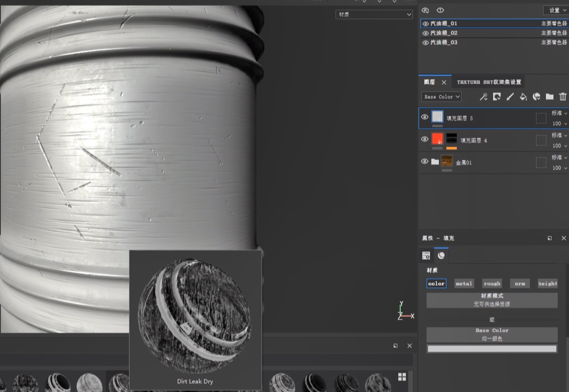Hide the 填充图层 5 layer
Image resolution: width=569 pixels, height=392 pixels.
point(425,117)
